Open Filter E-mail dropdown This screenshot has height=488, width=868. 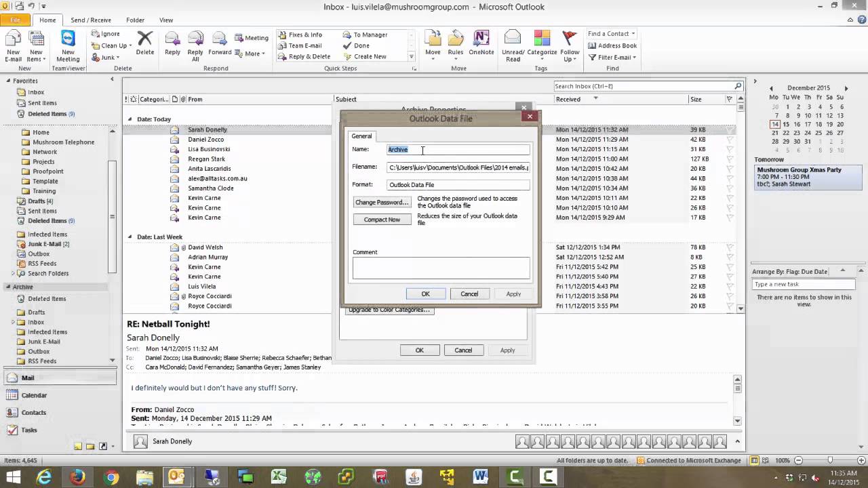(612, 58)
